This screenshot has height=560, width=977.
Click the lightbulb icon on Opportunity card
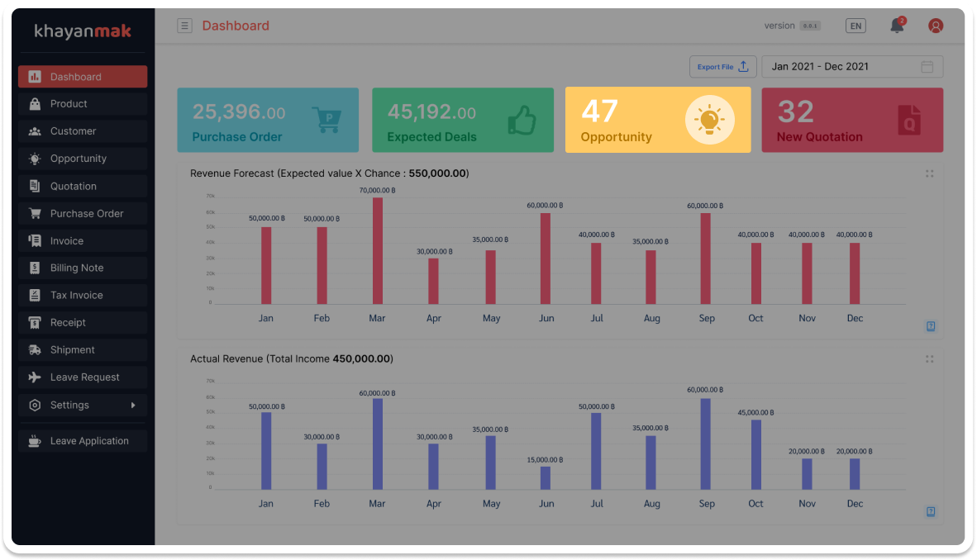(x=709, y=121)
